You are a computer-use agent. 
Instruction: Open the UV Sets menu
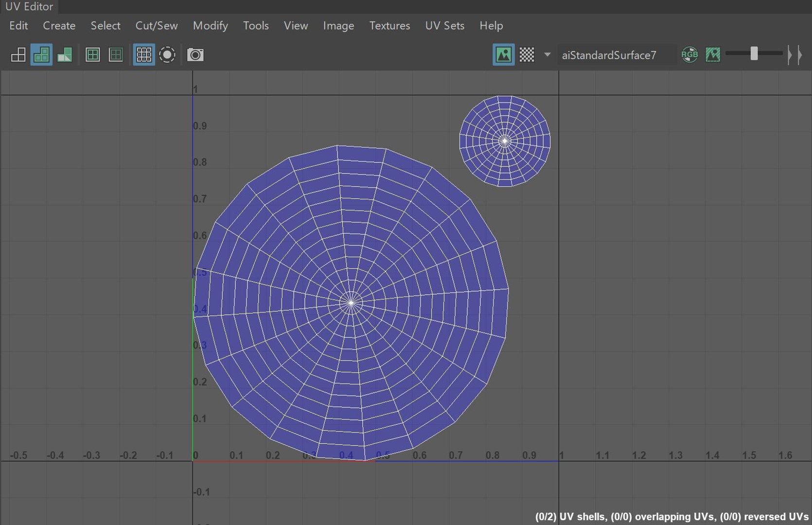pos(444,26)
